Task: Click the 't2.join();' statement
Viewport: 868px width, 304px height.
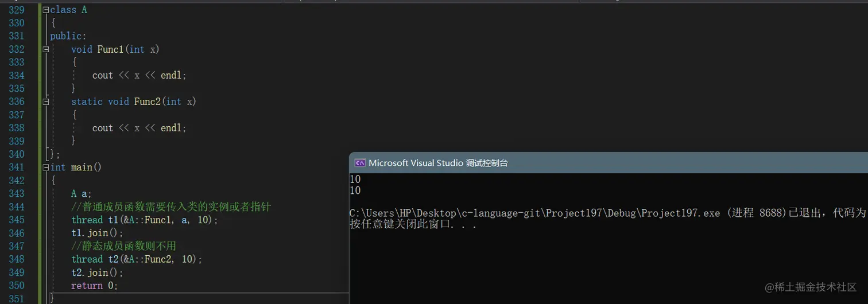Action: click(x=98, y=272)
